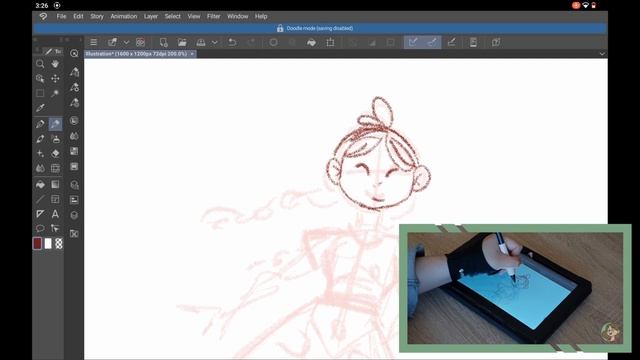The width and height of the screenshot is (640, 360).
Task: Select the transparent checkered color swatch
Action: [x=59, y=244]
